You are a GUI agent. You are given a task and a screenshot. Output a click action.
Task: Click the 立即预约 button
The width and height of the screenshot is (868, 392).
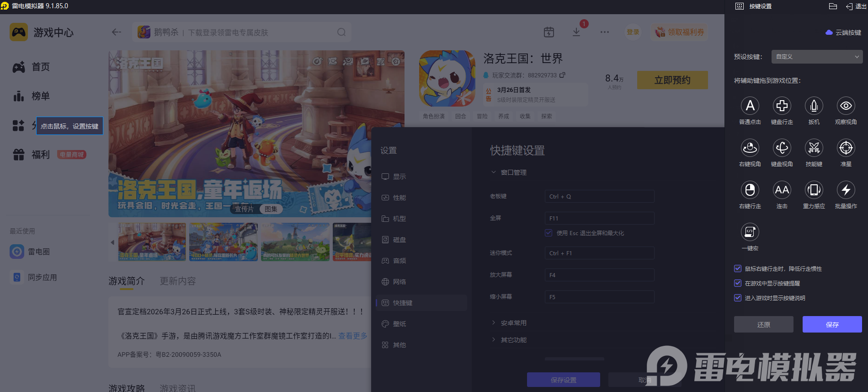[x=672, y=80]
